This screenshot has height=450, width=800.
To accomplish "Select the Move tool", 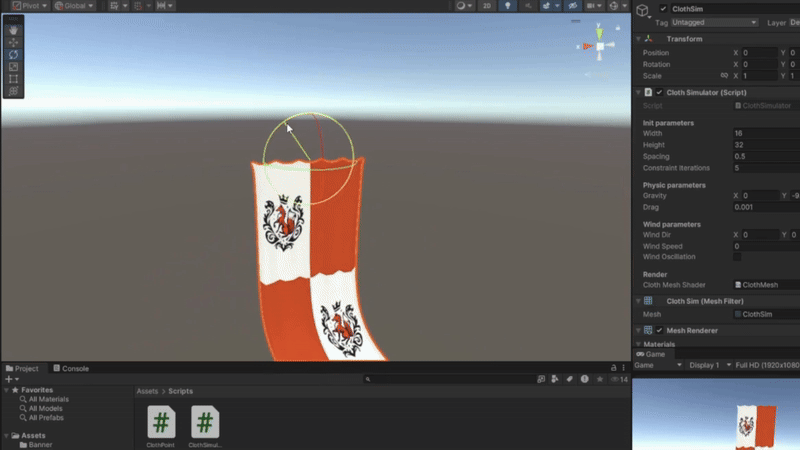I will click(13, 42).
